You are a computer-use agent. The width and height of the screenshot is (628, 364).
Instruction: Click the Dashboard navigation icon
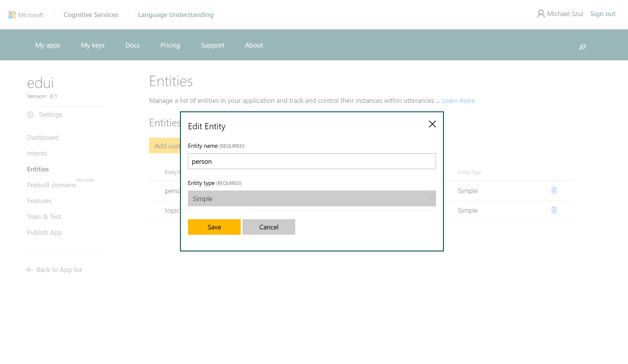[x=43, y=137]
